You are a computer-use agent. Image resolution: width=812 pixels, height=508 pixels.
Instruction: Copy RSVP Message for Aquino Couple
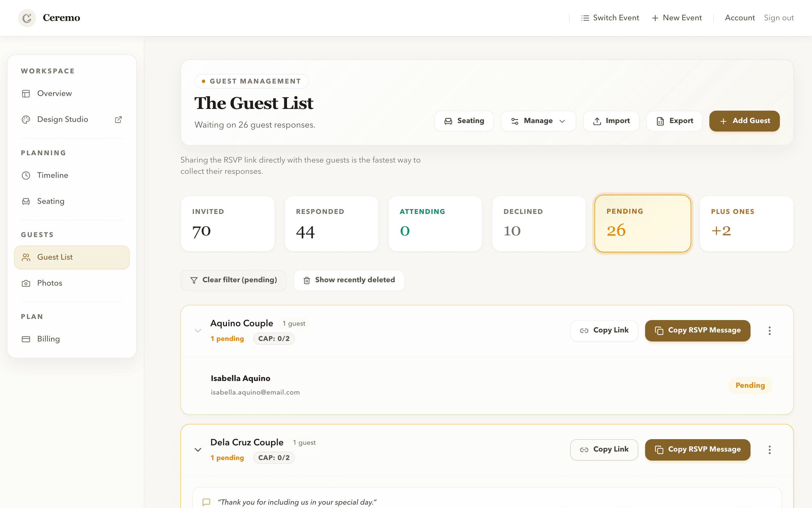[x=698, y=330]
